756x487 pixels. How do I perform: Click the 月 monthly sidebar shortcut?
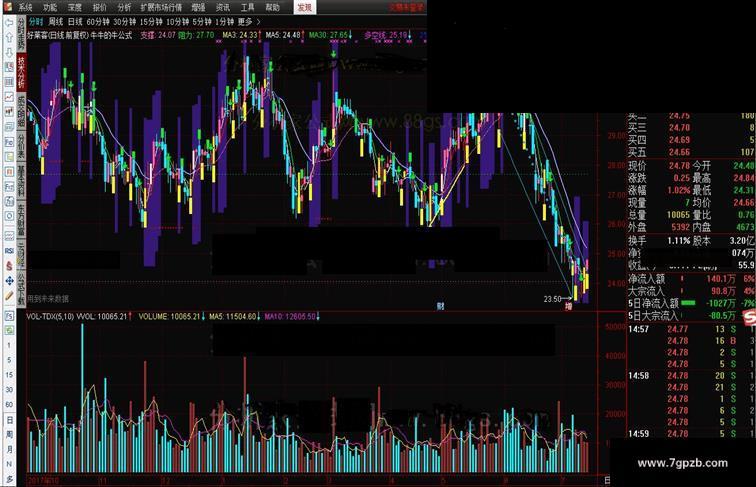click(x=9, y=449)
